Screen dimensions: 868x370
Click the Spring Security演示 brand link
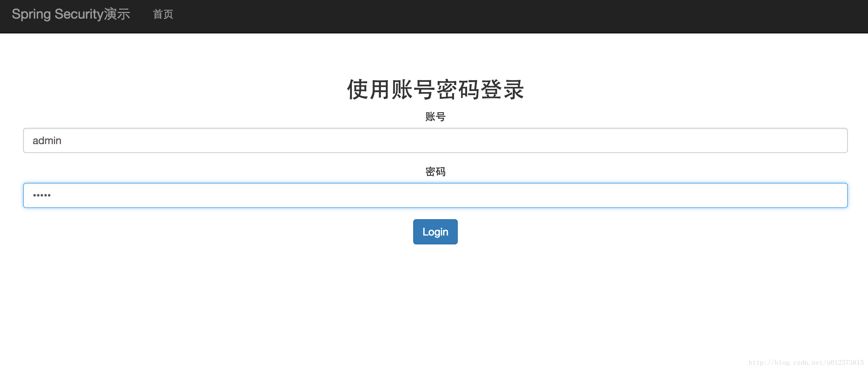[x=71, y=14]
